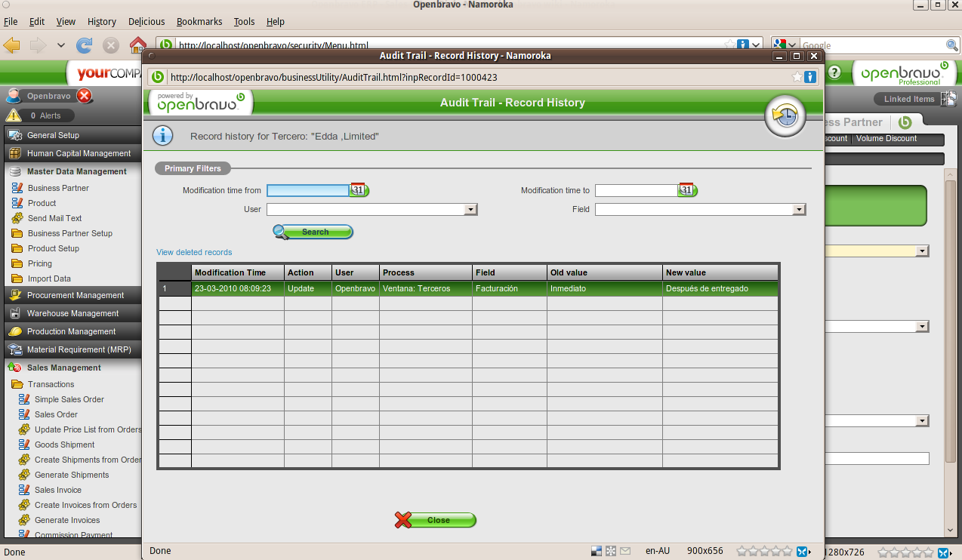Open the Help menu
This screenshot has width=962, height=560.
coord(276,22)
